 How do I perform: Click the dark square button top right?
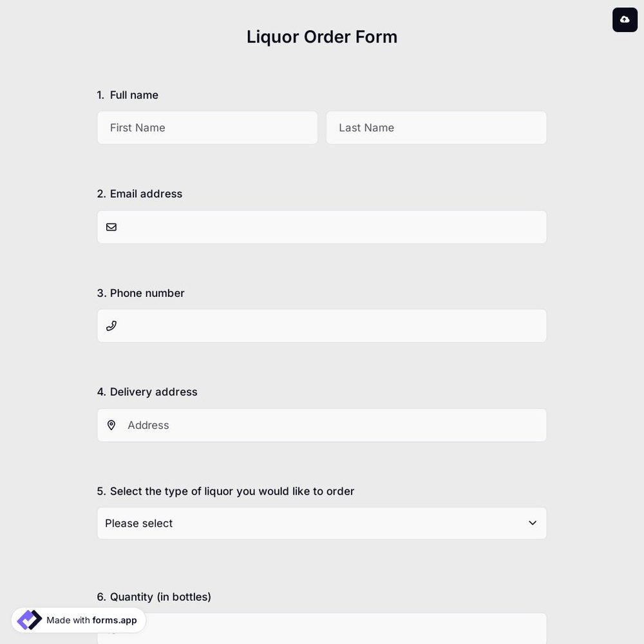624,19
